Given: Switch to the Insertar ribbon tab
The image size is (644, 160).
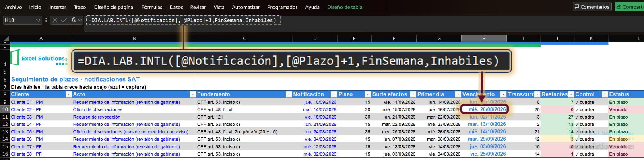Looking at the screenshot, I should [58, 7].
